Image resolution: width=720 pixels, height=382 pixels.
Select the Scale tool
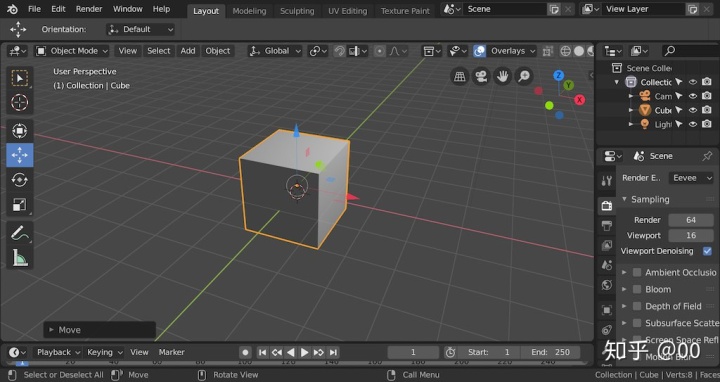pyautogui.click(x=19, y=205)
